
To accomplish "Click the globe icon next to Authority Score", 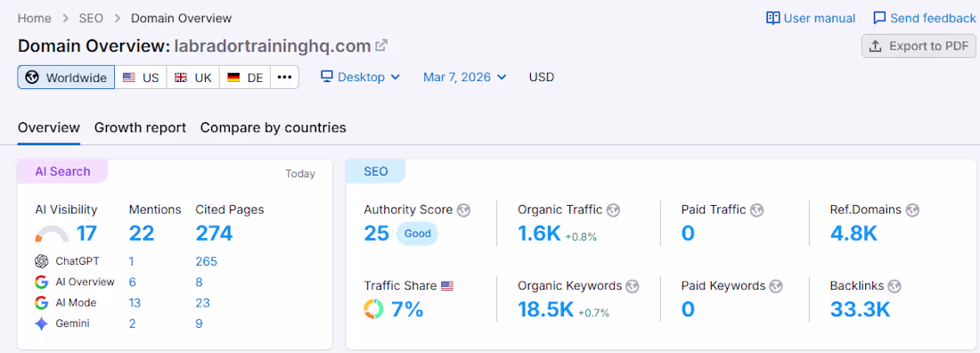I will pos(463,210).
